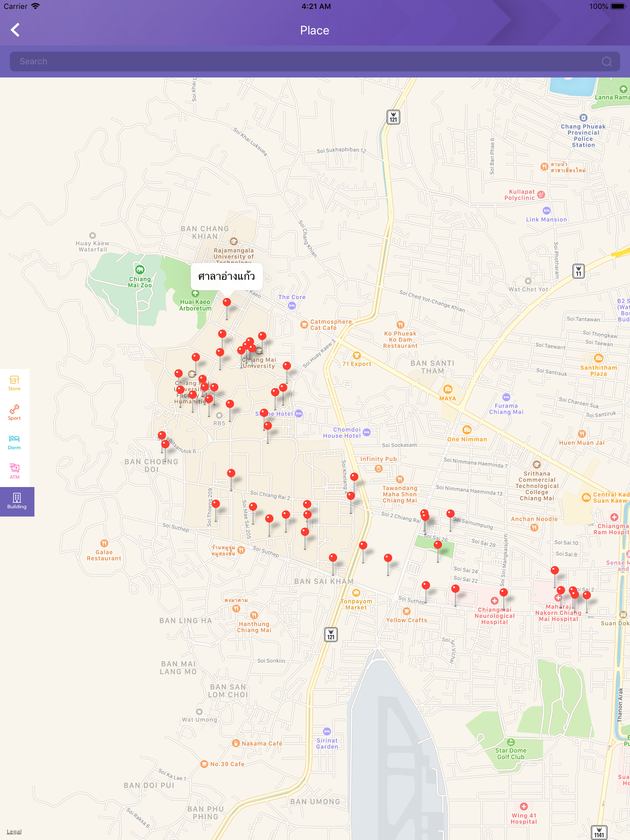Tap the magnifier search icon

point(606,61)
